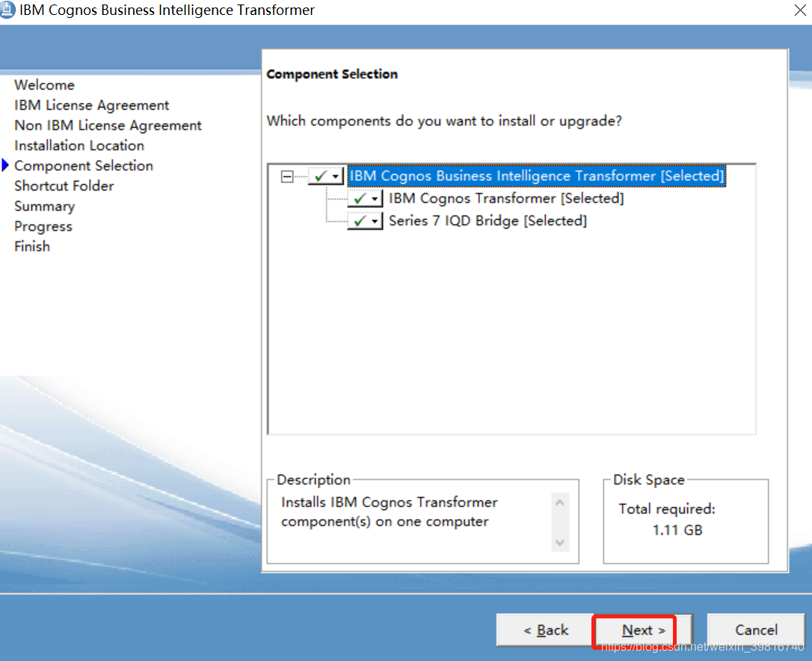Click the 'Which components do you want' prompt
This screenshot has height=661, width=812.
point(444,120)
